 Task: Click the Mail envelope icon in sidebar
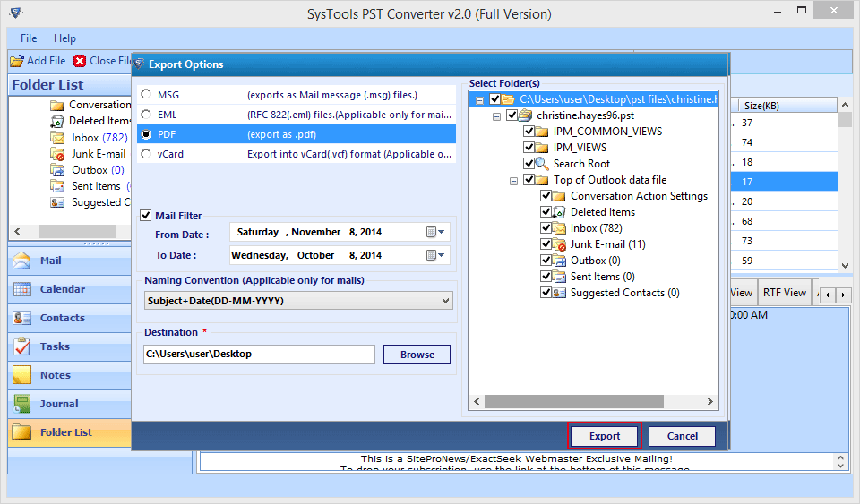[21, 261]
